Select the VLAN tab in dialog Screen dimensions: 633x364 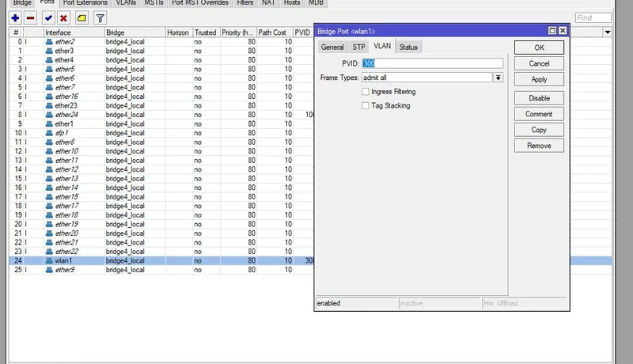point(382,46)
